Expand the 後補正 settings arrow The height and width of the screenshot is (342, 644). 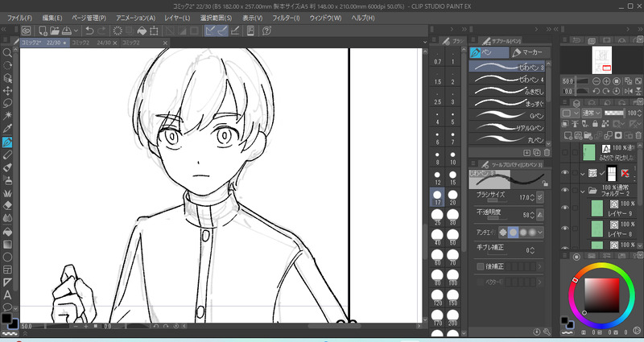(x=539, y=267)
